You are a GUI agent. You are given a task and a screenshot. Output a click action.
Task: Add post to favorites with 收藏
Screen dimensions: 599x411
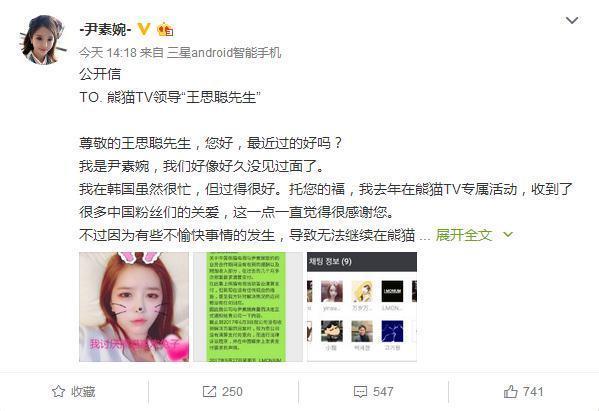click(83, 392)
